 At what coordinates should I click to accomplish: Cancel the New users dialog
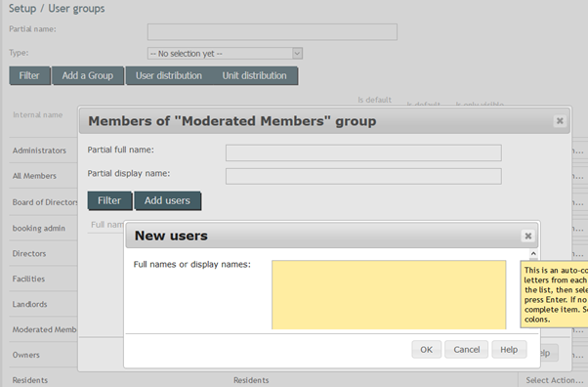(467, 350)
